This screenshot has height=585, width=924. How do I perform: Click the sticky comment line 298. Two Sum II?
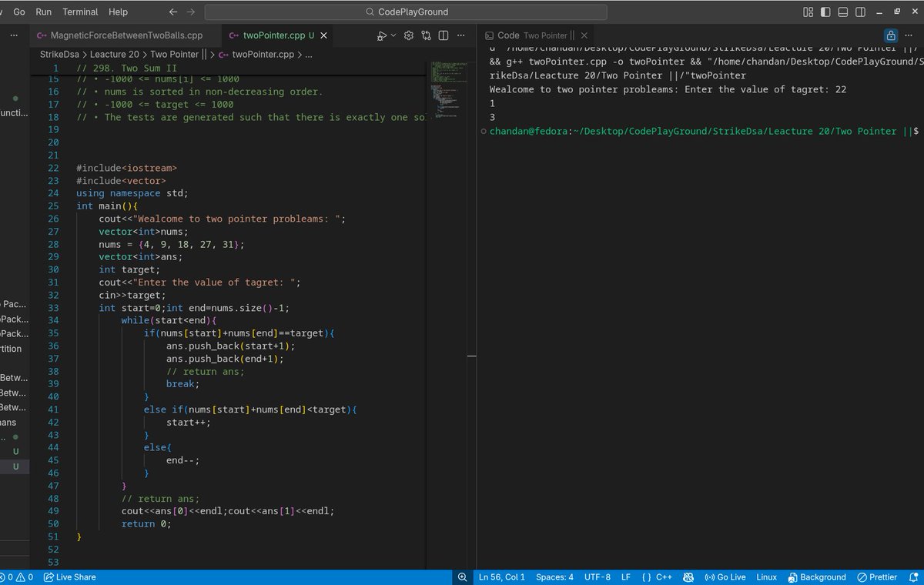click(127, 69)
